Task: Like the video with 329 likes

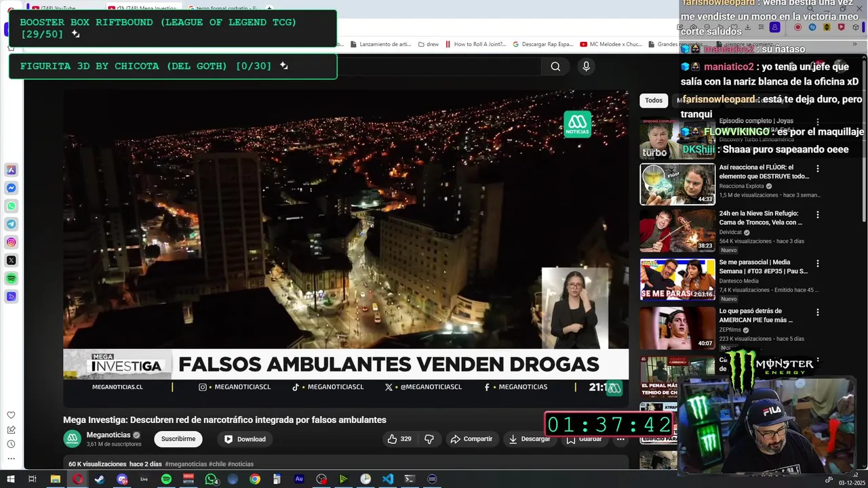Action: coord(399,439)
